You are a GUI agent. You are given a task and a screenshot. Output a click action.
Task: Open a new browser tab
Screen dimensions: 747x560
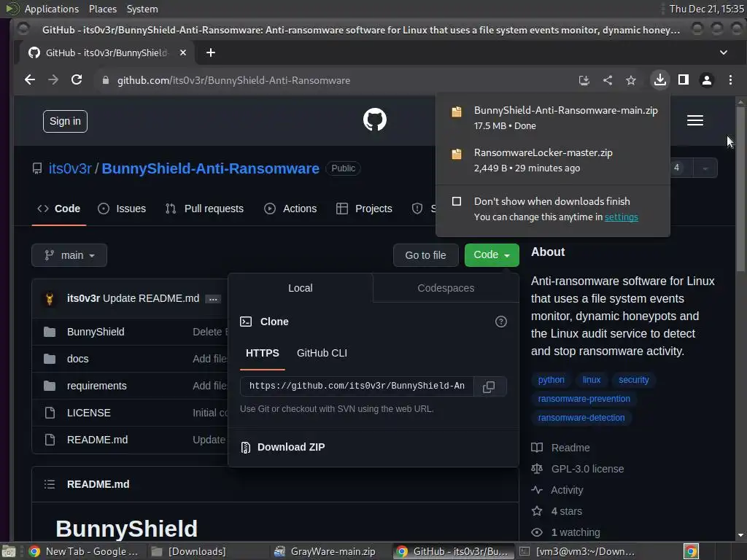(x=211, y=52)
